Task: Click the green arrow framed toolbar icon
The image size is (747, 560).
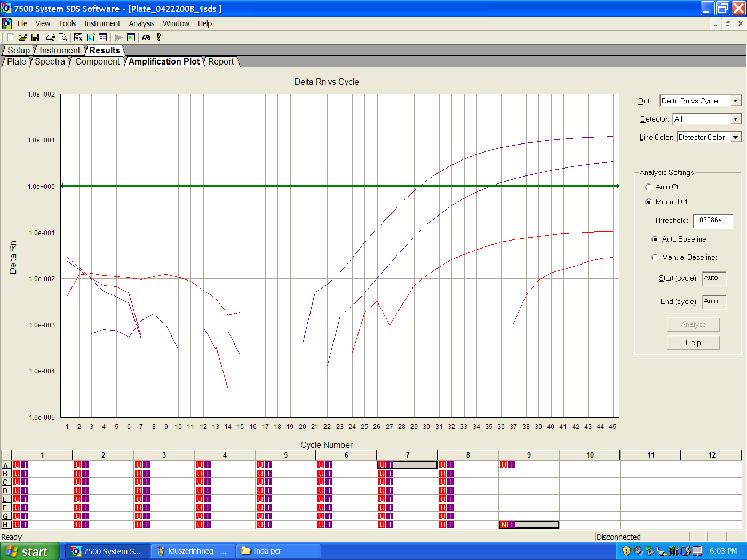Action: [131, 37]
